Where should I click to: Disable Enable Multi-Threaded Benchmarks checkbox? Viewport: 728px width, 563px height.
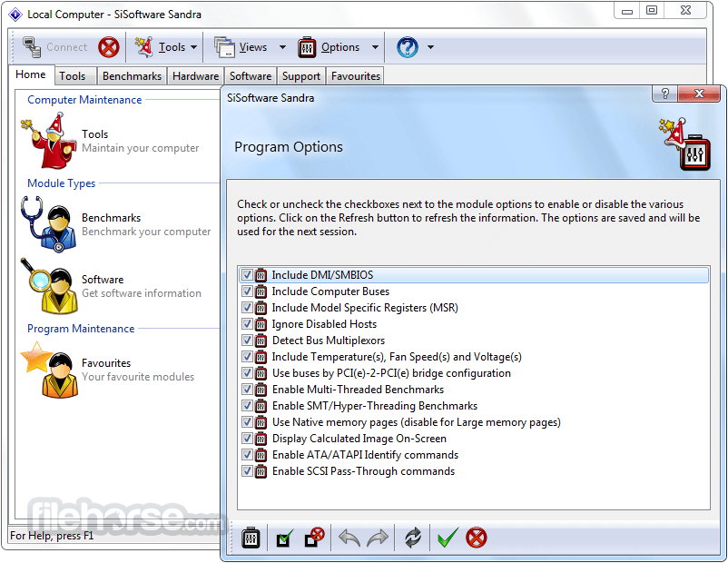point(247,390)
